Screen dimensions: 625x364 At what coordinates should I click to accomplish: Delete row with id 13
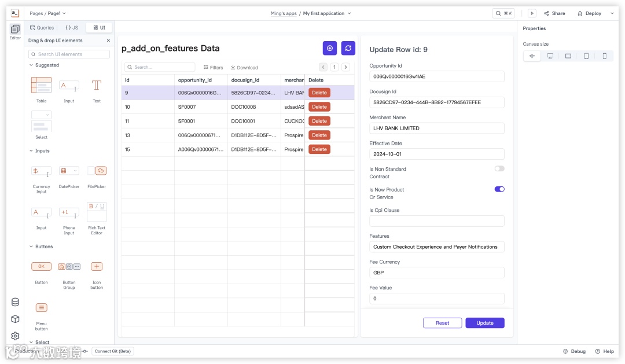(319, 135)
